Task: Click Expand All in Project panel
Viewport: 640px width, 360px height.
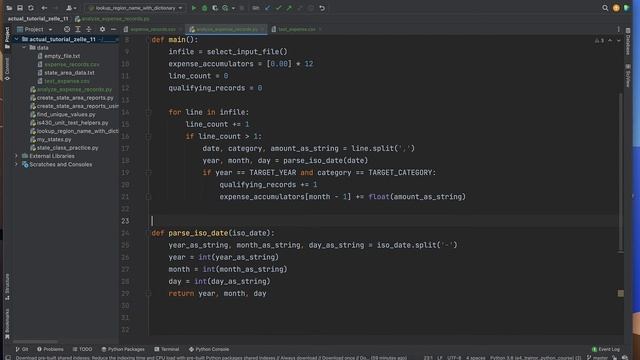Action: tap(78, 29)
